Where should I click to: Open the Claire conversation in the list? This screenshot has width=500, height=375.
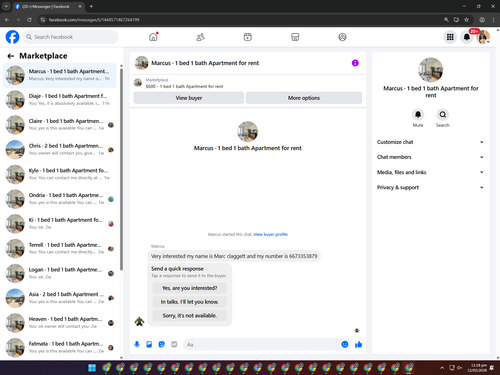click(x=60, y=125)
